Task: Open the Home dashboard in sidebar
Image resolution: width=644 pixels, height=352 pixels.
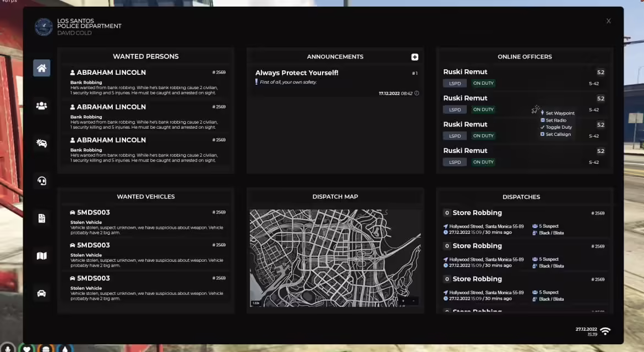Action: pyautogui.click(x=42, y=68)
